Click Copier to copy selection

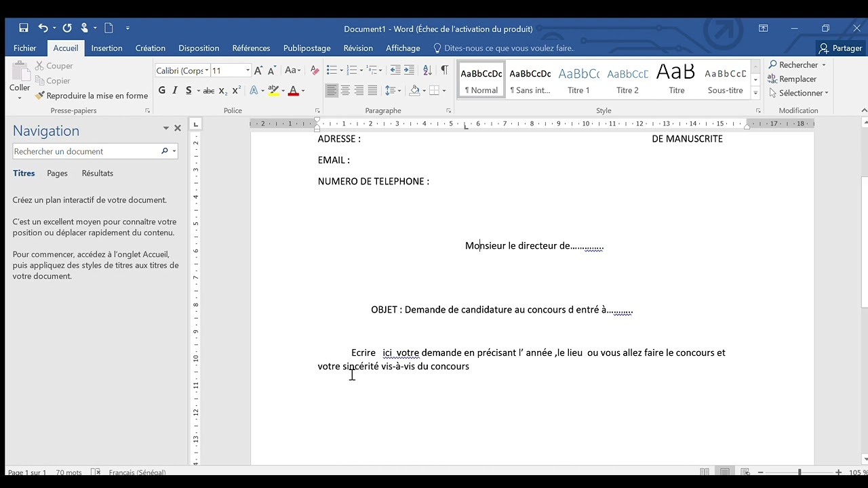coord(52,81)
